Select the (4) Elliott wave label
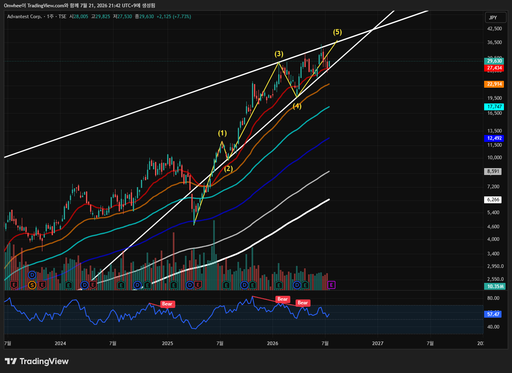This screenshot has height=373, width=512. coord(297,106)
